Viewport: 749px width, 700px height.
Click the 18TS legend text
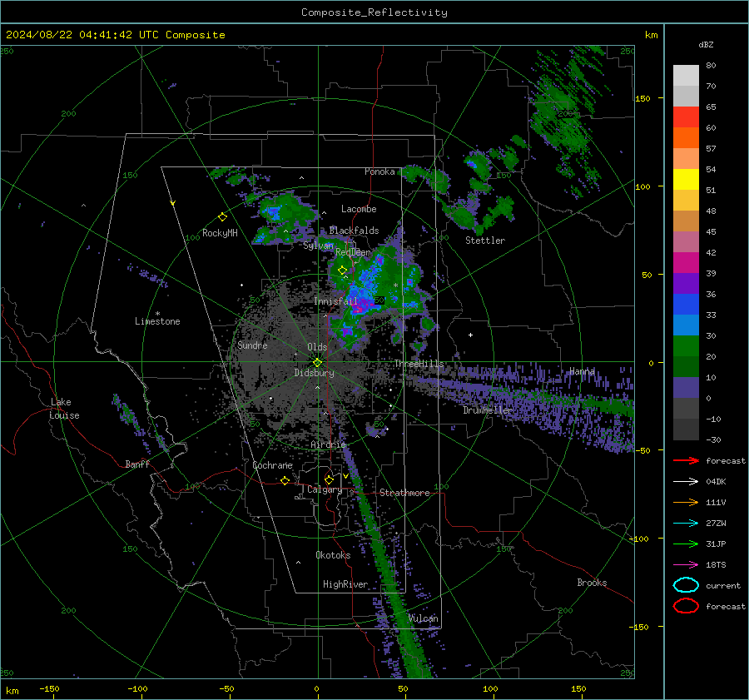click(716, 565)
